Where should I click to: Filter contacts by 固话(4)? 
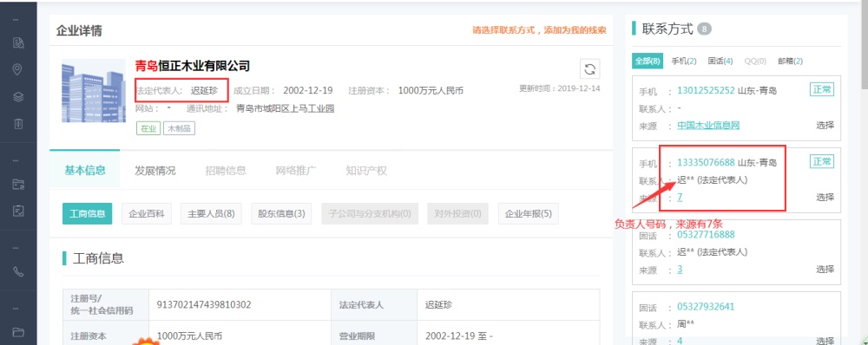pyautogui.click(x=720, y=62)
